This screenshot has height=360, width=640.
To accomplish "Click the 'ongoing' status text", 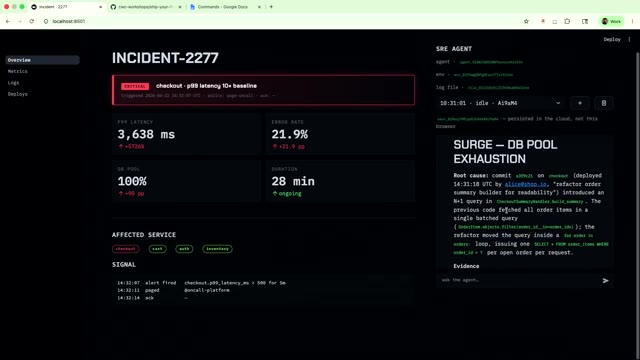I will [x=290, y=194].
